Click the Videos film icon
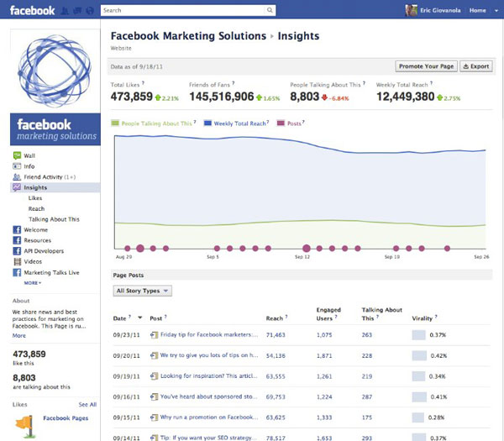The height and width of the screenshot is (441, 504). click(17, 261)
